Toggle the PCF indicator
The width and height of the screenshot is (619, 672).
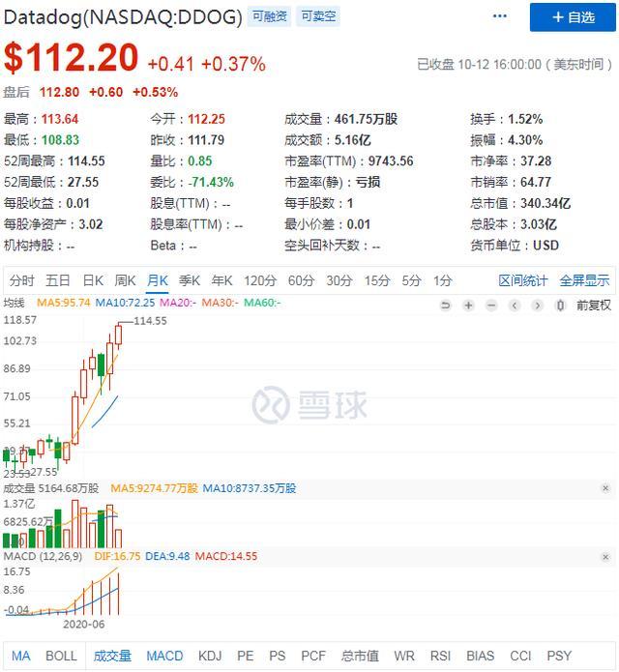(x=313, y=656)
